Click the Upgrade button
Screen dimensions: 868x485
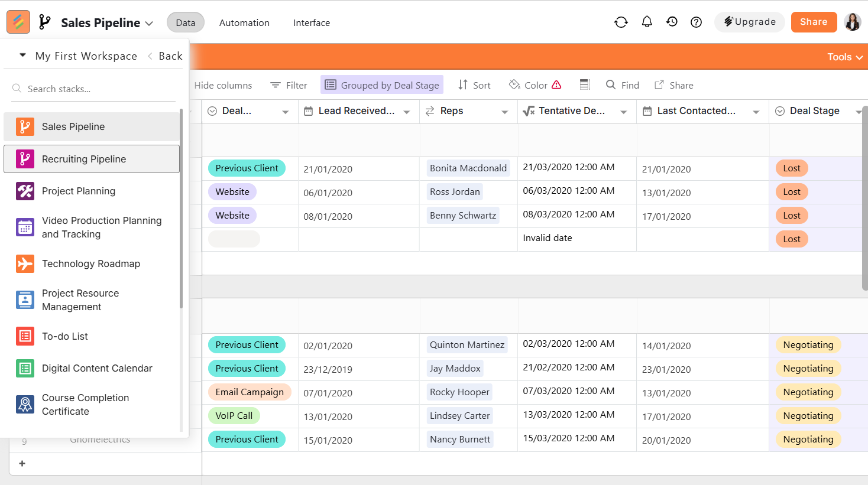point(750,22)
